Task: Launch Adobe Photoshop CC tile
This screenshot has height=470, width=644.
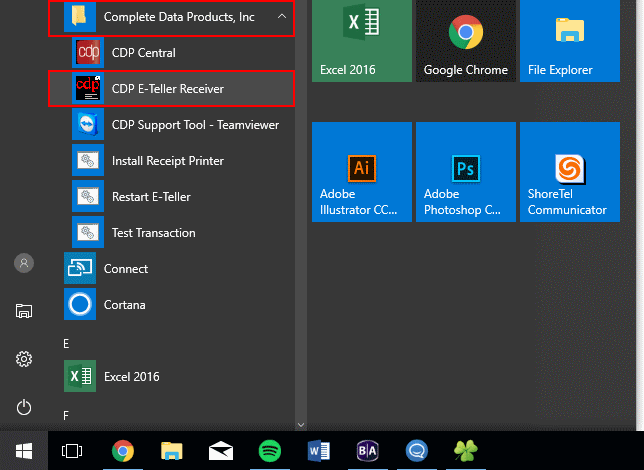Action: (466, 172)
